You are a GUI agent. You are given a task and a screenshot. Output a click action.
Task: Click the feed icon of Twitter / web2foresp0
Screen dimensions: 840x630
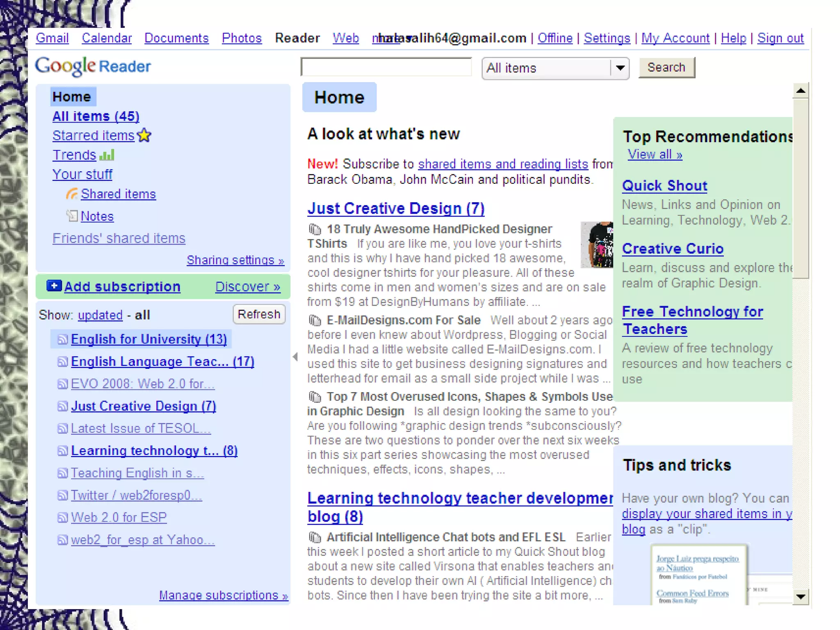[62, 495]
